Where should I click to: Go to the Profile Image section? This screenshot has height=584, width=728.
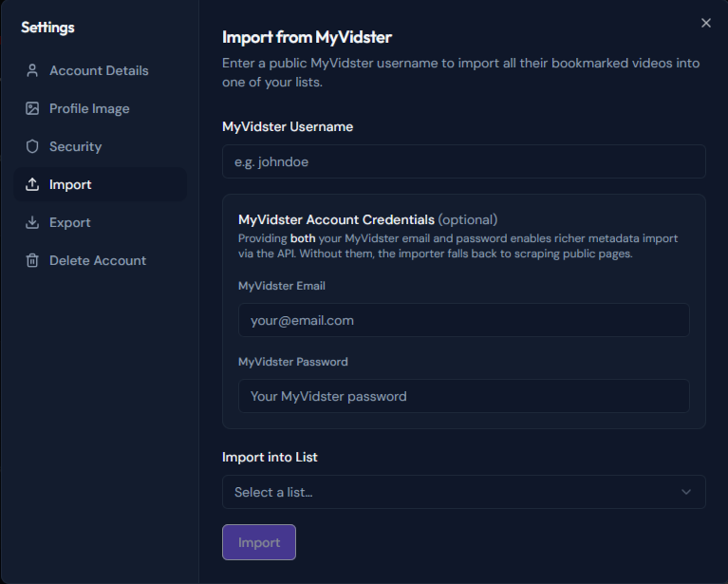pyautogui.click(x=101, y=108)
